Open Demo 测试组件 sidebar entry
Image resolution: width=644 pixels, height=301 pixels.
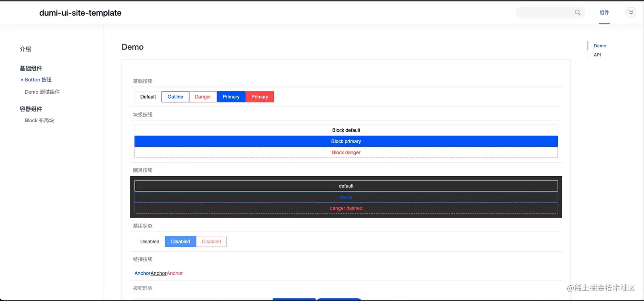[42, 92]
